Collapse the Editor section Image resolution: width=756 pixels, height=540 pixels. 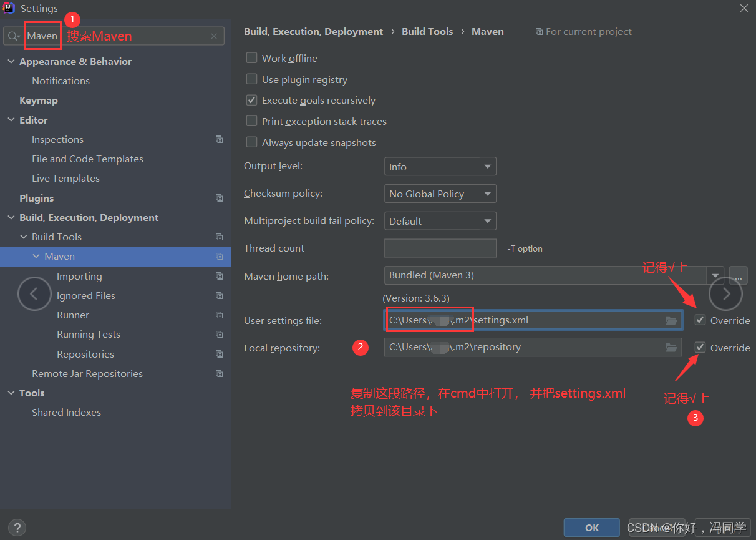[x=11, y=120]
